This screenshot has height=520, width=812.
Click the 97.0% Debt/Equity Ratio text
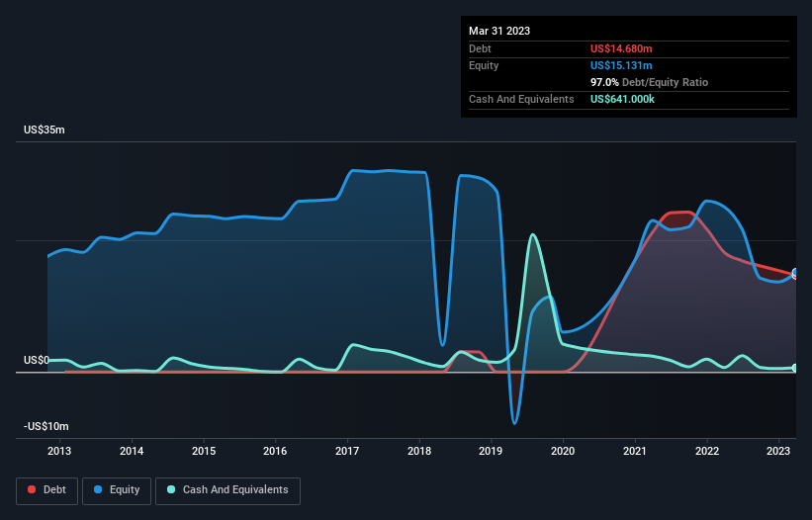click(x=649, y=82)
